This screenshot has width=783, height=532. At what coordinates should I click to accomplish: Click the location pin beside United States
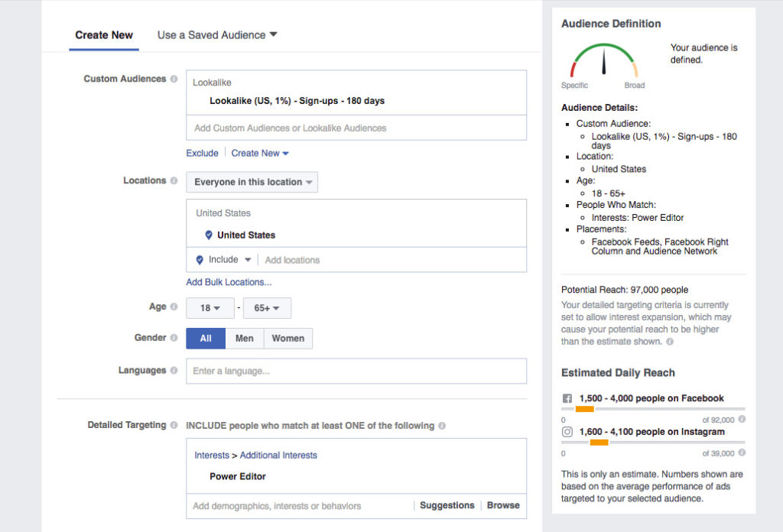(209, 235)
